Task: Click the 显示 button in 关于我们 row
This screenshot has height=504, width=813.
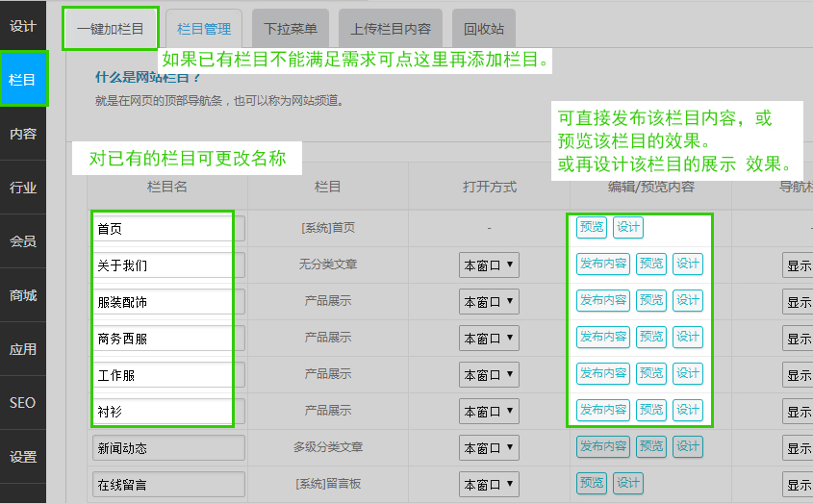Action: pos(799,265)
